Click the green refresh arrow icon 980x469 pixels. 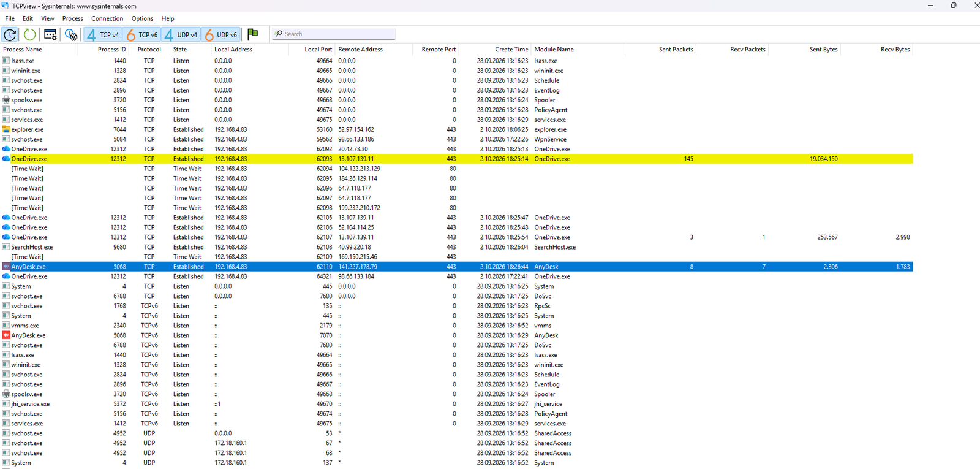click(x=29, y=35)
